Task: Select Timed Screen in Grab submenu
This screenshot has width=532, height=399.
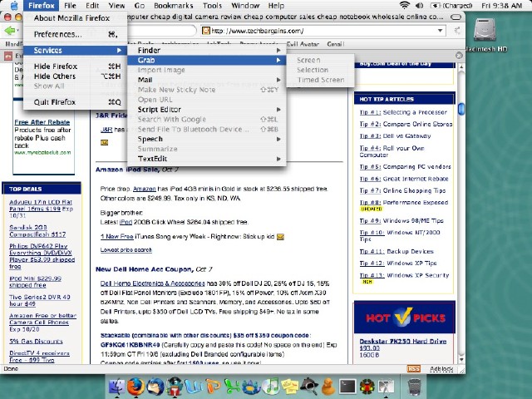Action: point(320,80)
